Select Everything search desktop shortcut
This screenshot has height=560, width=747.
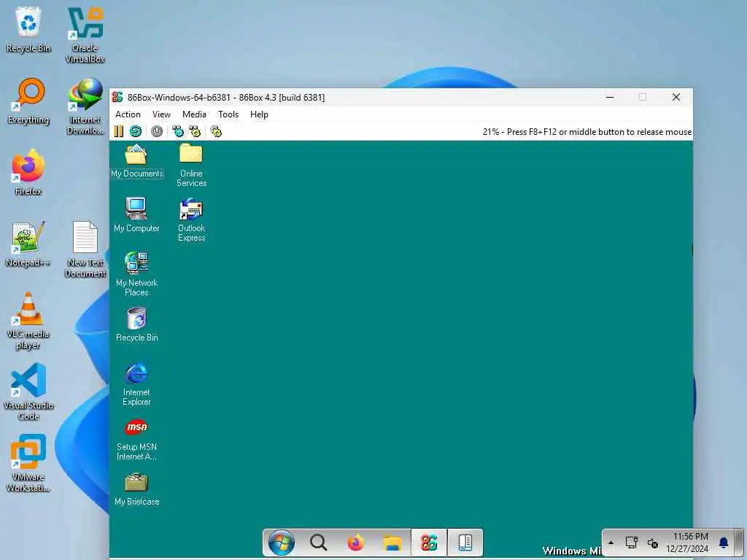coord(28,101)
